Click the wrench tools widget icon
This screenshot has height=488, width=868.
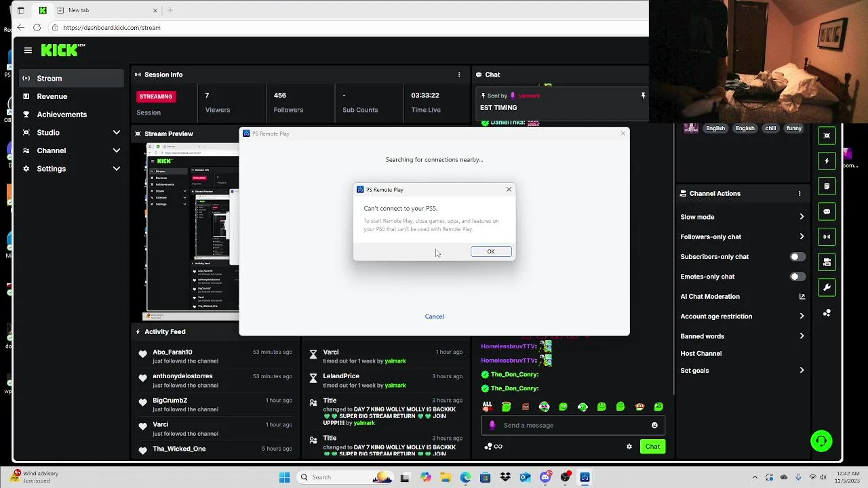[827, 287]
